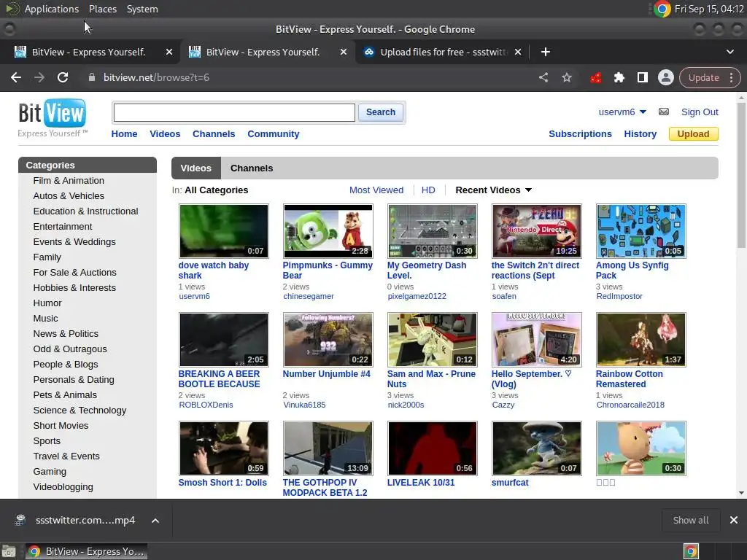Click Sign Out

click(x=700, y=112)
